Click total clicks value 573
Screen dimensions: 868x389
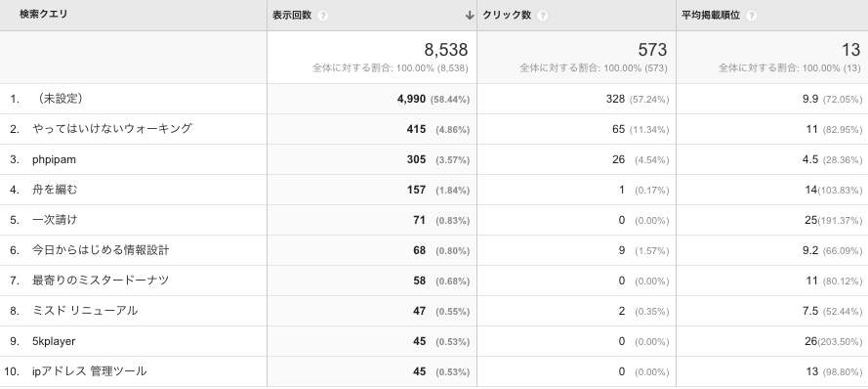[x=652, y=50]
